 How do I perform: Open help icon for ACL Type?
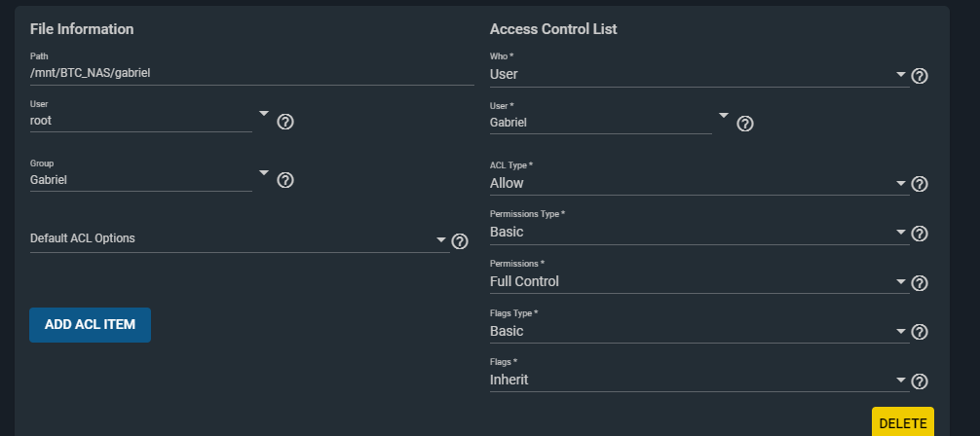[919, 184]
